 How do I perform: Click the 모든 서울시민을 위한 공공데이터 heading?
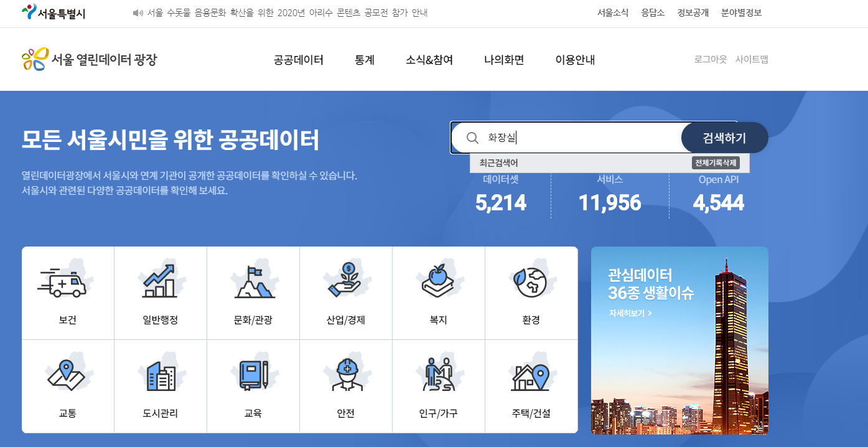(x=170, y=140)
